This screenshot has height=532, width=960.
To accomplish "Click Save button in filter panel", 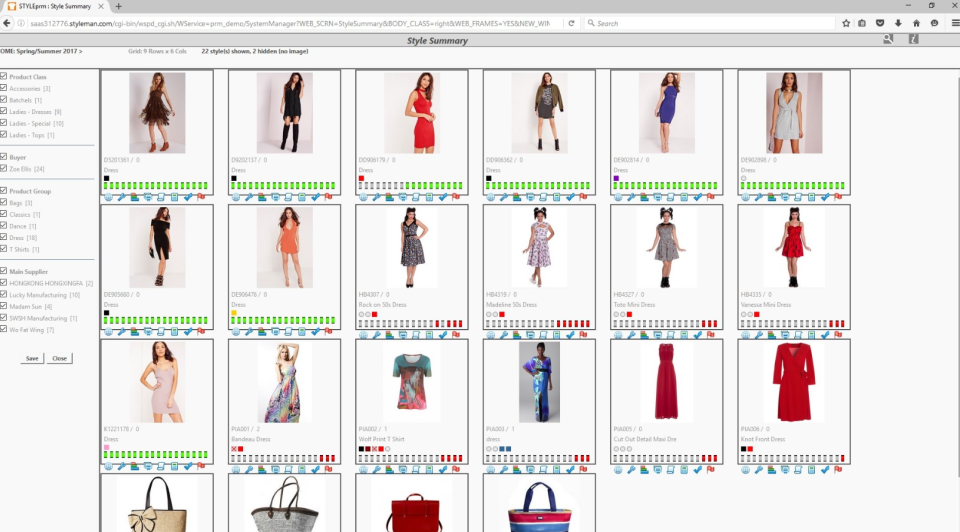I will (32, 358).
